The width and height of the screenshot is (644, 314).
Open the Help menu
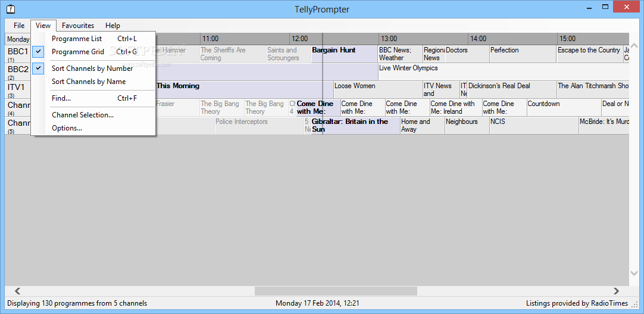coord(112,26)
